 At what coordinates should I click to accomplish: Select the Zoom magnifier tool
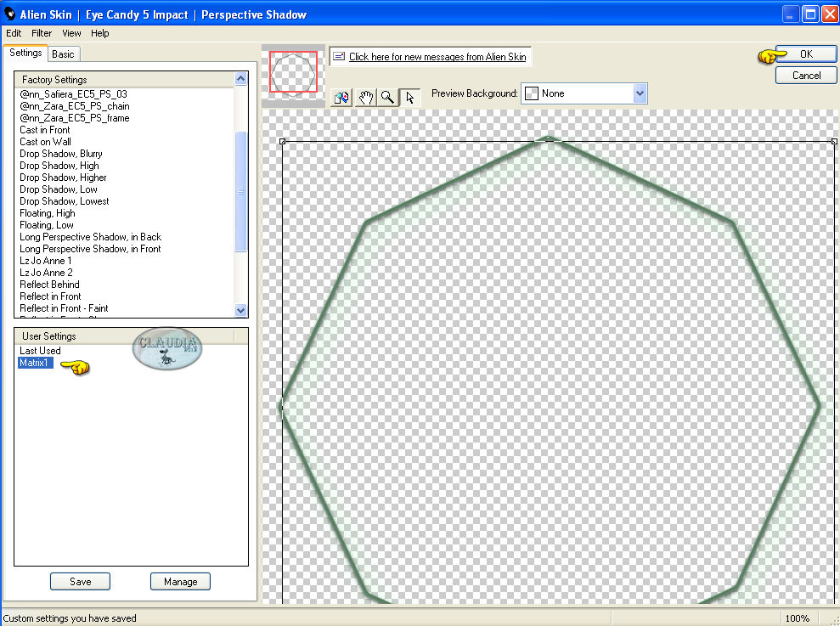387,98
